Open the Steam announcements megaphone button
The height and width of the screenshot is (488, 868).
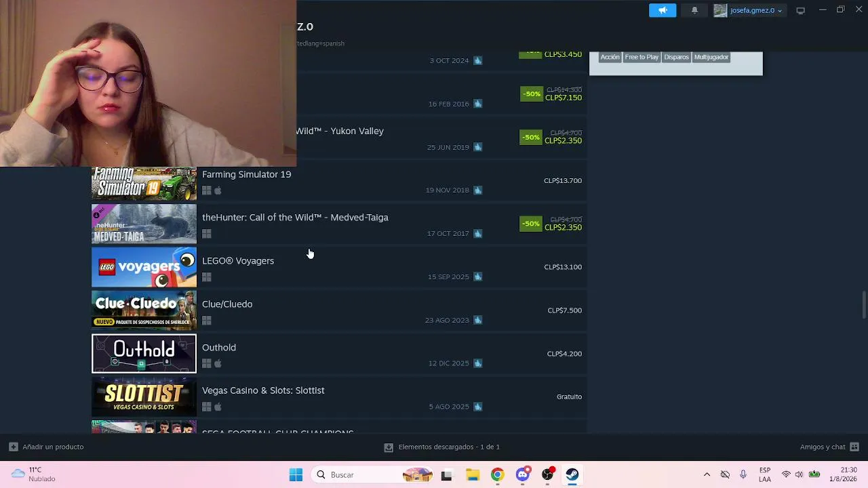tap(663, 10)
